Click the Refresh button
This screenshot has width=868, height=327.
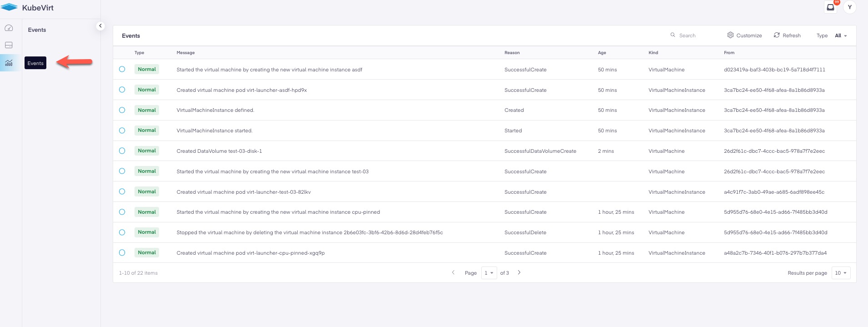[787, 35]
